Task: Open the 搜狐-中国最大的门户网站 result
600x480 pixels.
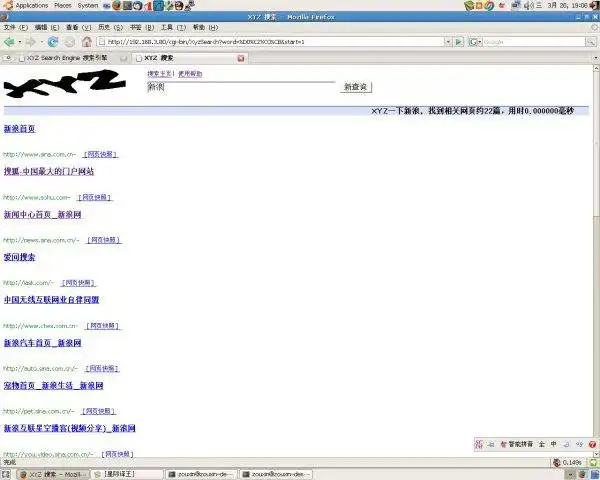Action: pos(49,171)
